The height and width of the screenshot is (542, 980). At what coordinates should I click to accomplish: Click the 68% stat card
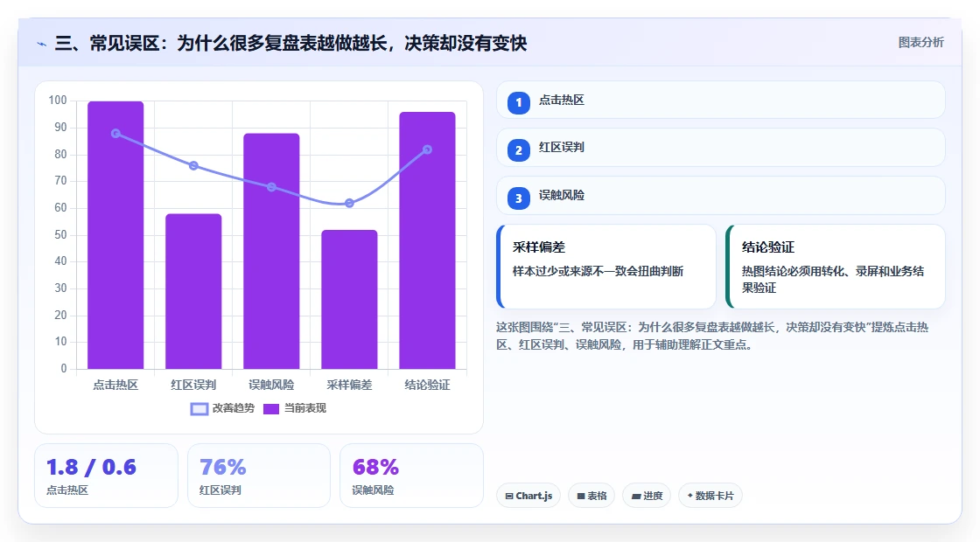click(412, 476)
